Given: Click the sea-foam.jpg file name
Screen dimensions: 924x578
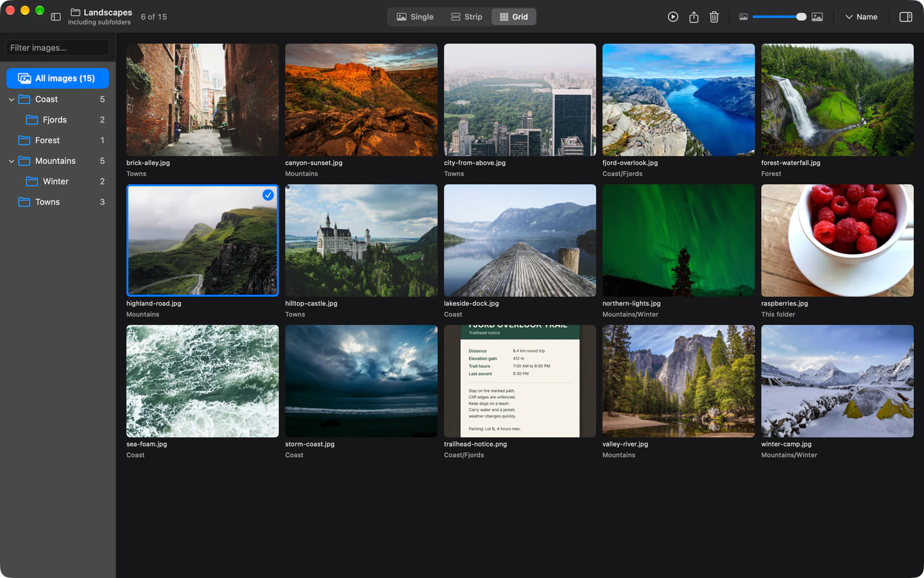Looking at the screenshot, I should (146, 444).
